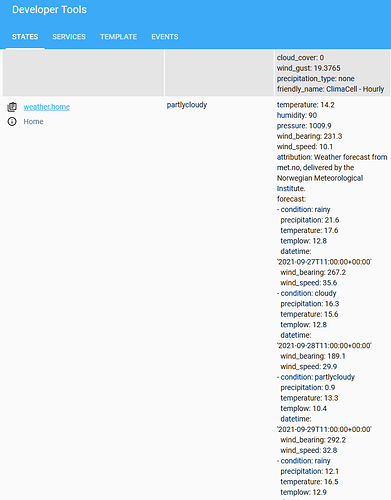The width and height of the screenshot is (391, 500).
Task: Open the SERVICES tab
Action: click(x=69, y=37)
